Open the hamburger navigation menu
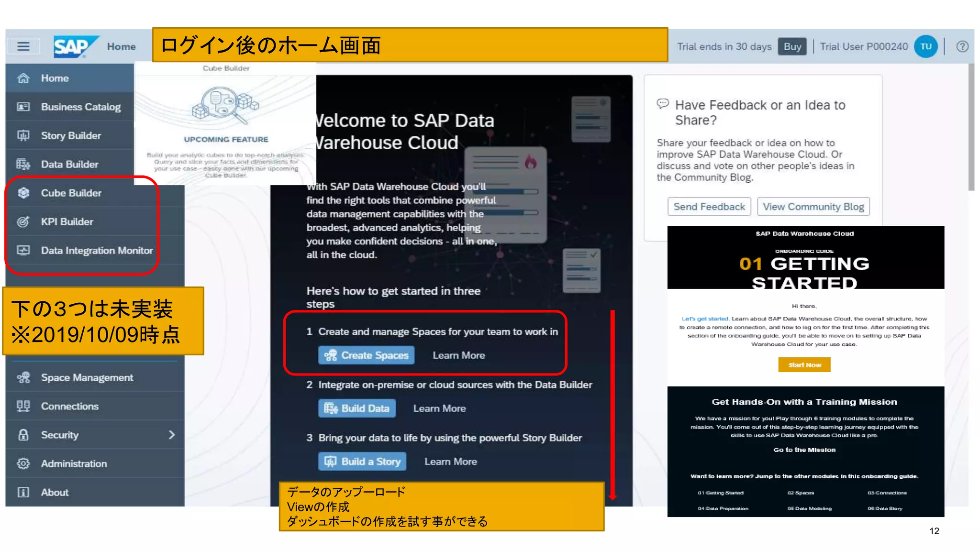The height and width of the screenshot is (551, 980). tap(23, 46)
